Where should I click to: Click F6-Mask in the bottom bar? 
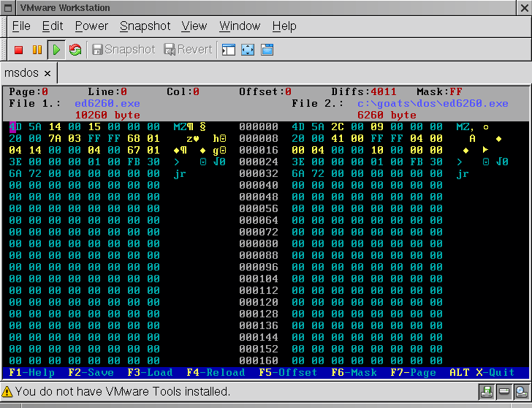(x=354, y=373)
